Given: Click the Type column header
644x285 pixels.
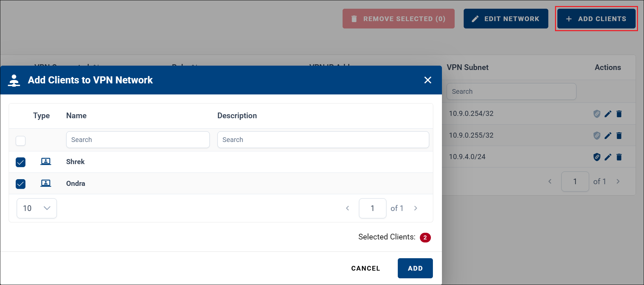Looking at the screenshot, I should tap(41, 116).
